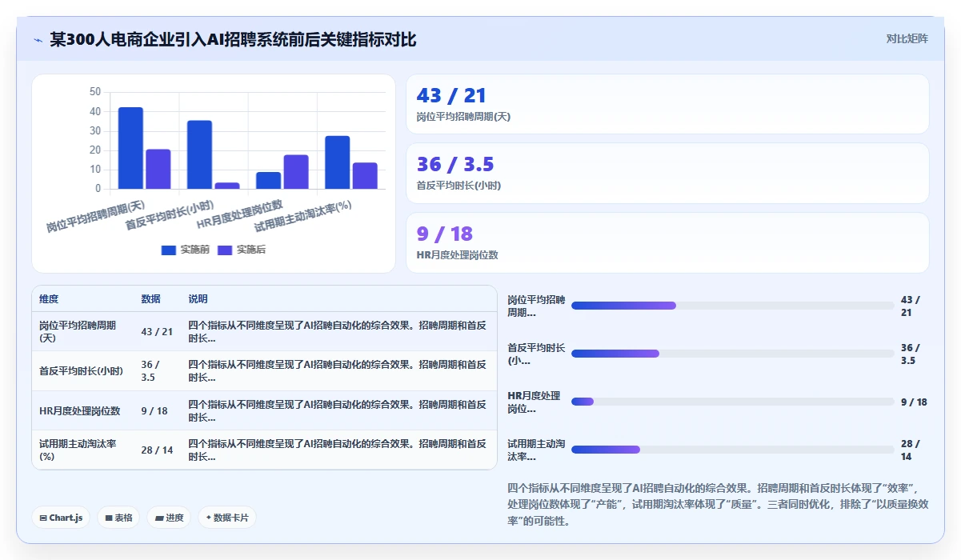Click the Chart.js tag chip
This screenshot has height=560, width=961.
point(61,518)
